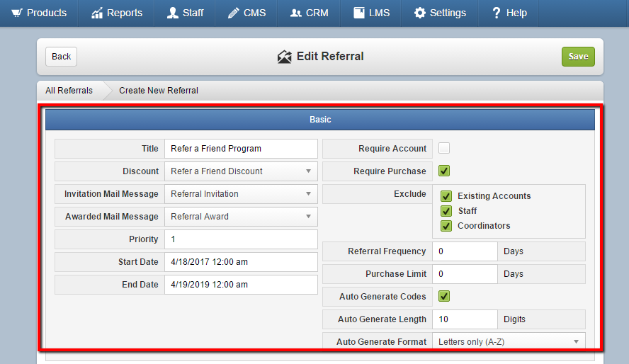Uncheck the Require Purchase checkbox
Image resolution: width=629 pixels, height=364 pixels.
pyautogui.click(x=444, y=171)
